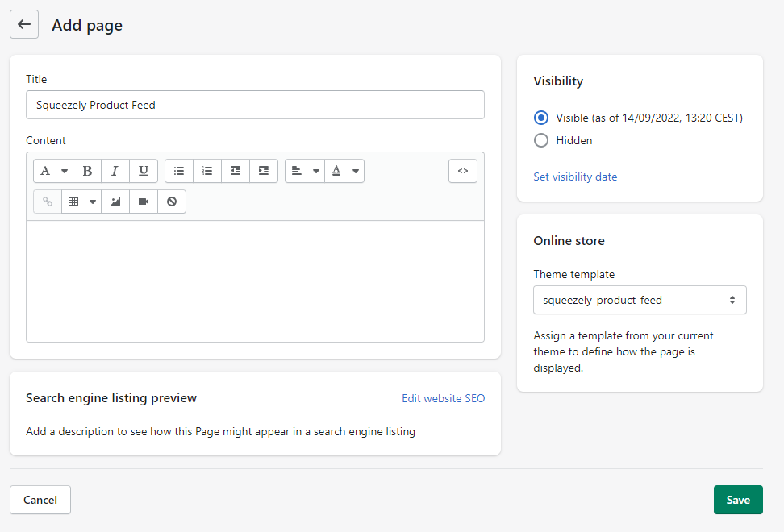Click the Visibility heading
784x532 pixels.
558,81
